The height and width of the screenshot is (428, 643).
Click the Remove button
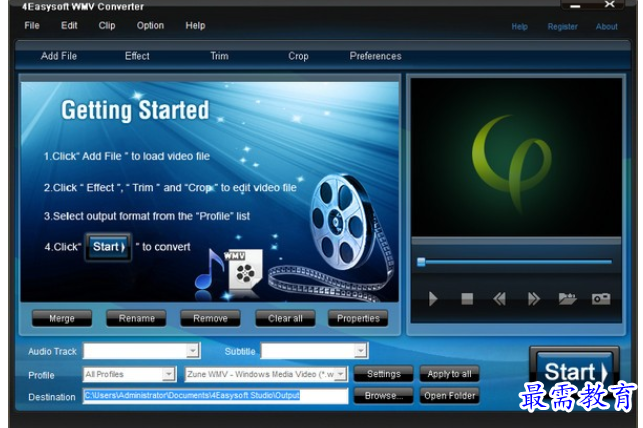click(210, 318)
